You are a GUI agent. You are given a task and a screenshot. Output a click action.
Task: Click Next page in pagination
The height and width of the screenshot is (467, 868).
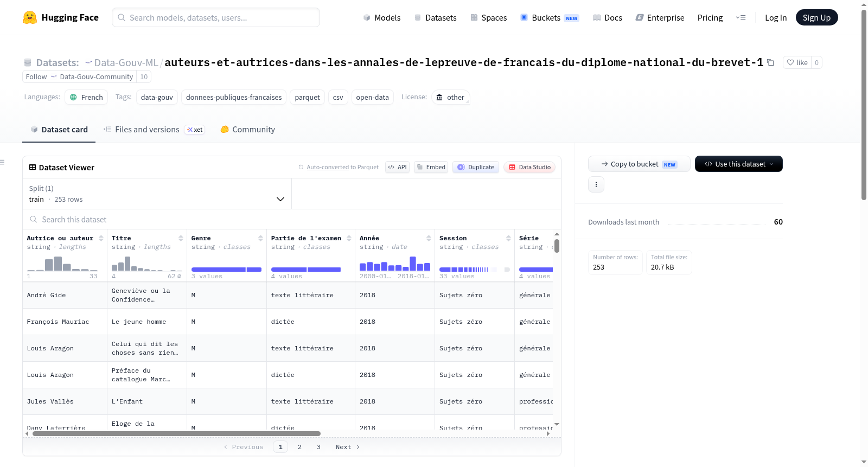point(348,447)
